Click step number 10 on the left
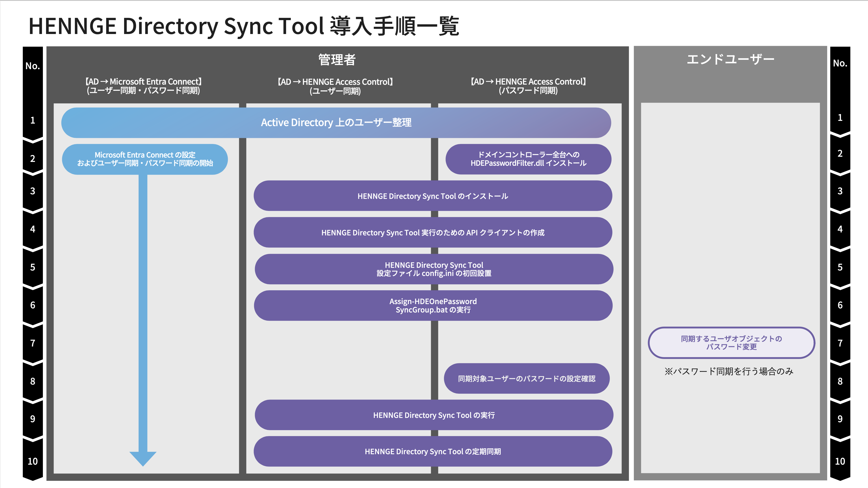This screenshot has height=488, width=868. coord(33,461)
